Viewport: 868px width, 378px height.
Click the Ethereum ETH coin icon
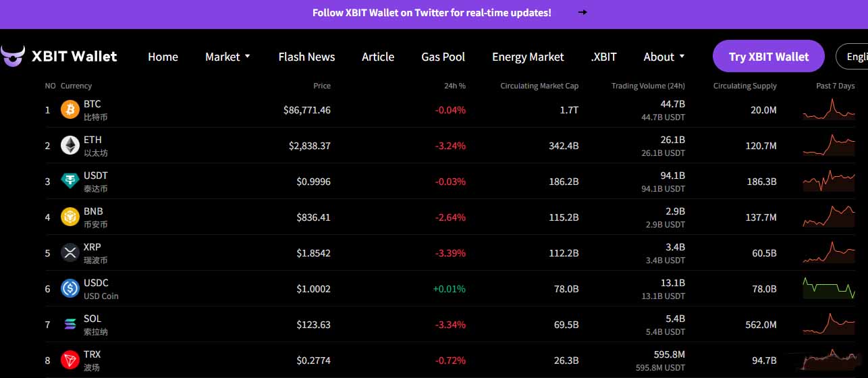click(70, 145)
